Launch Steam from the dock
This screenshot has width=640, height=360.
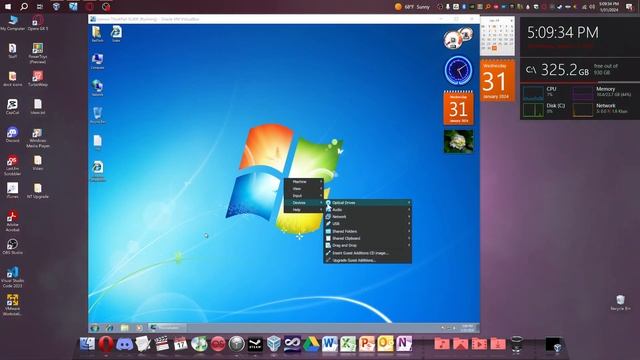255,344
